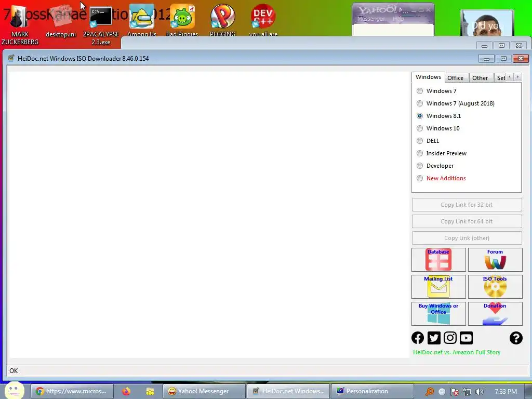
Task: Click Copy Link for 32 bit button
Action: click(467, 205)
